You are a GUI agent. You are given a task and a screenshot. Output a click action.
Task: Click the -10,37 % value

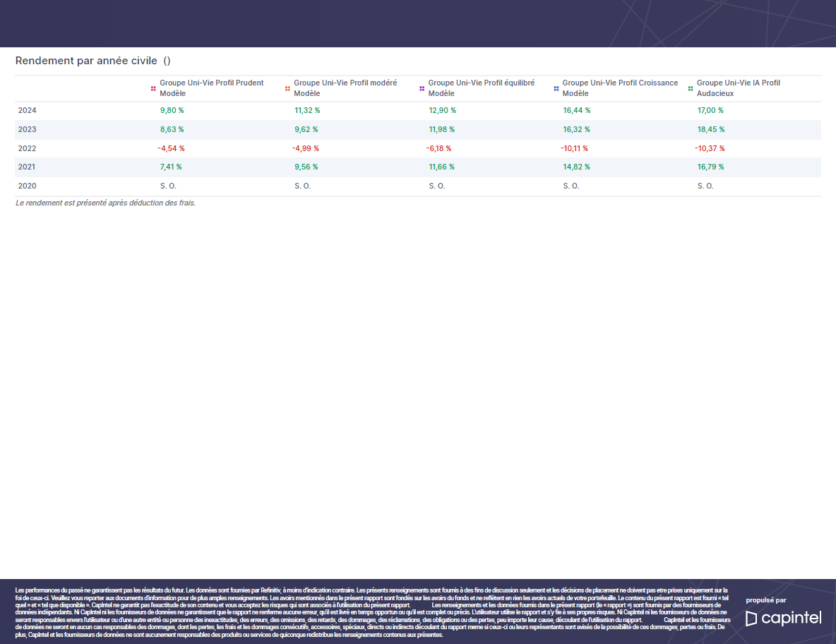pyautogui.click(x=710, y=148)
